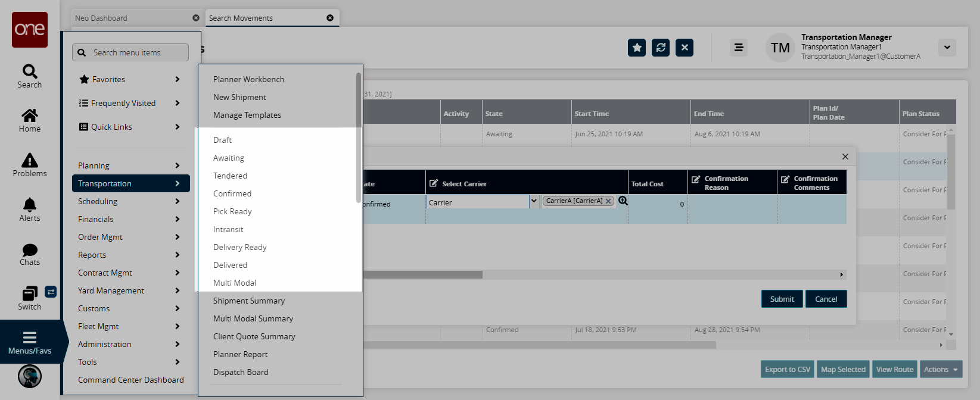Open the Actions dropdown button
This screenshot has height=400, width=980.
pos(941,369)
